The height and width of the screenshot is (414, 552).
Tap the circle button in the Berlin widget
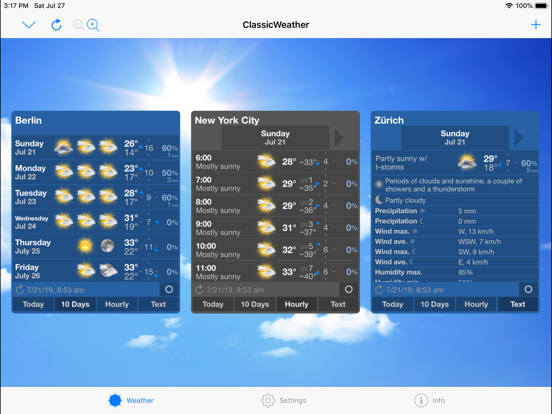click(169, 289)
